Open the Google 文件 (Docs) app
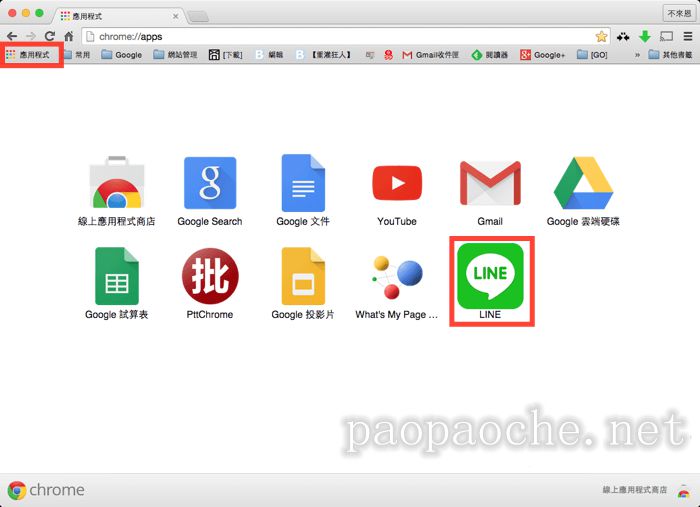 pos(303,183)
